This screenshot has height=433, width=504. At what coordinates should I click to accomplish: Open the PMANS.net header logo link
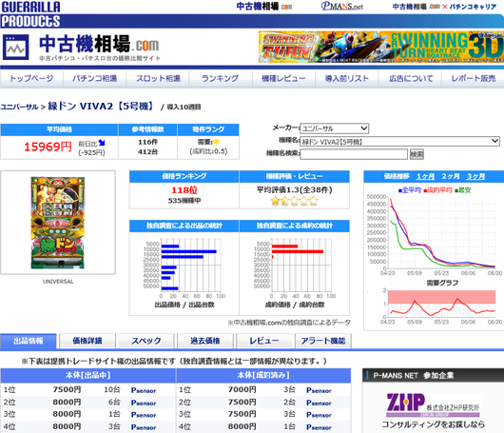[341, 6]
